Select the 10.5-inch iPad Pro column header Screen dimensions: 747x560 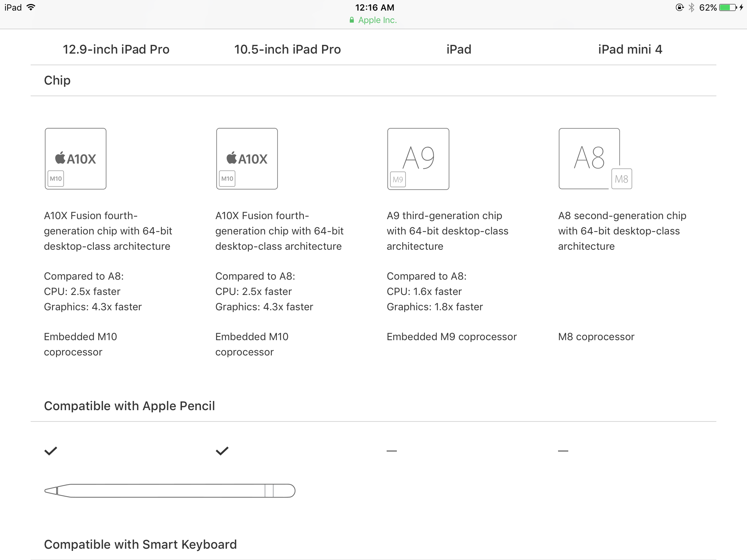[287, 49]
